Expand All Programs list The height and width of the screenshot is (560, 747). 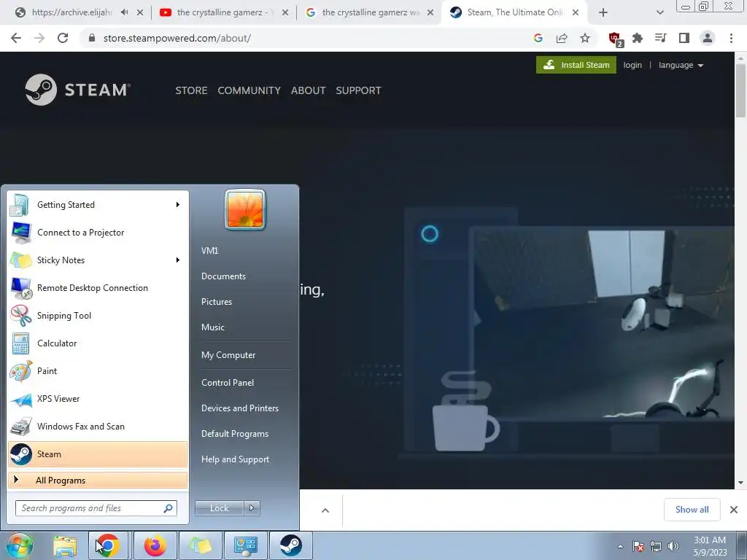click(98, 480)
